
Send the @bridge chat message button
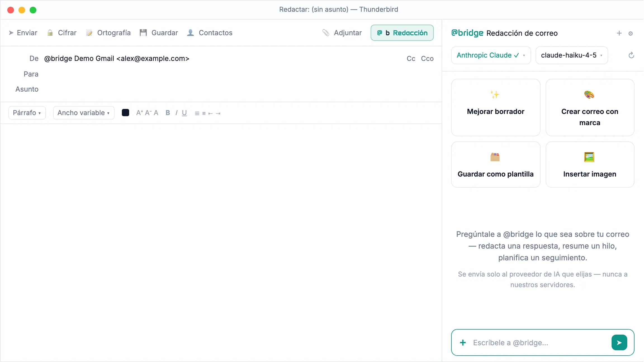pyautogui.click(x=619, y=342)
